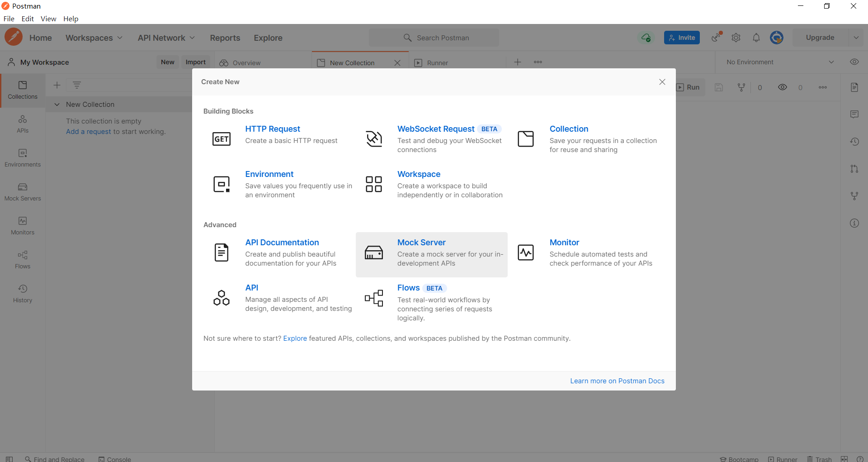Click the Collection folder icon in dialog
The height and width of the screenshot is (462, 868).
526,139
